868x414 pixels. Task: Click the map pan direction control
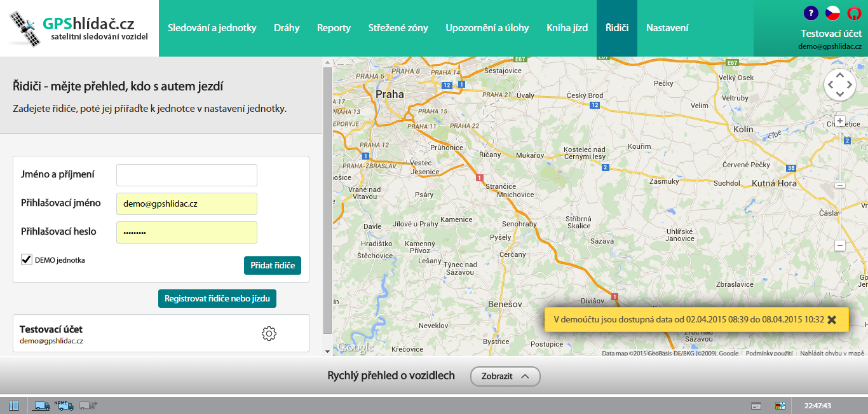[840, 85]
